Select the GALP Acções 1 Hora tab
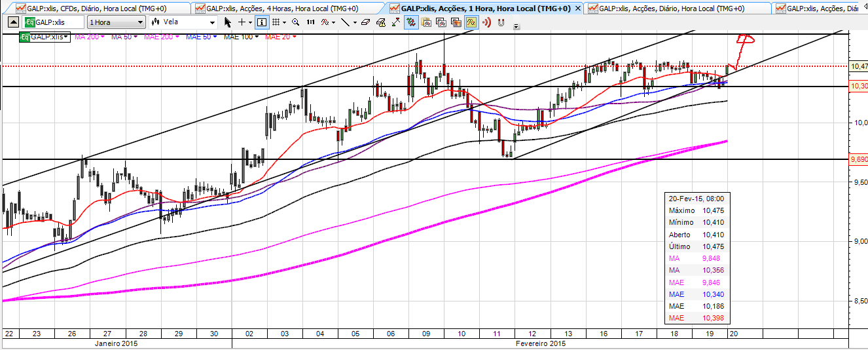Screen dimensions: 868x350 [483, 8]
